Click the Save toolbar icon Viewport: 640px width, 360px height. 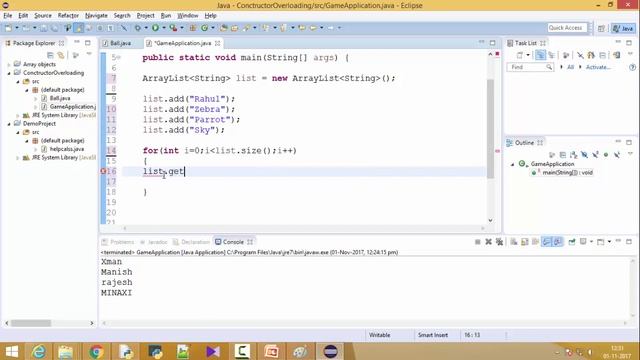(43, 28)
